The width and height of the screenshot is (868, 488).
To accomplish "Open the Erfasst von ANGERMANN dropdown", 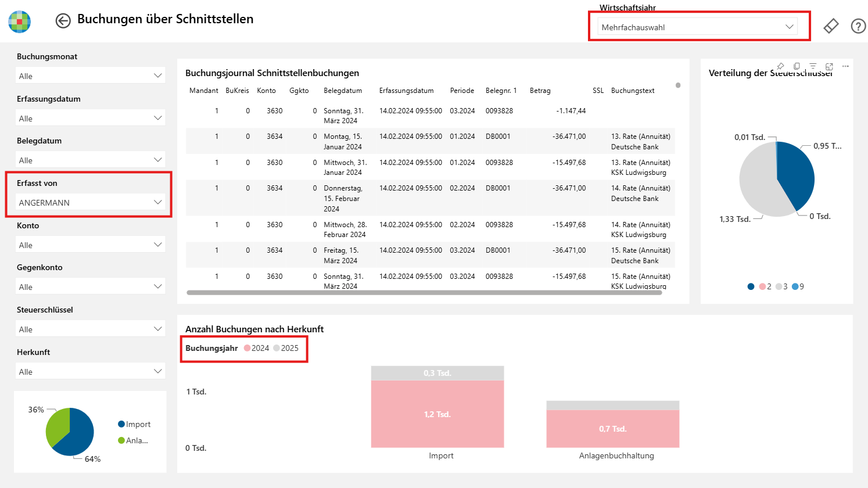I will pos(90,202).
